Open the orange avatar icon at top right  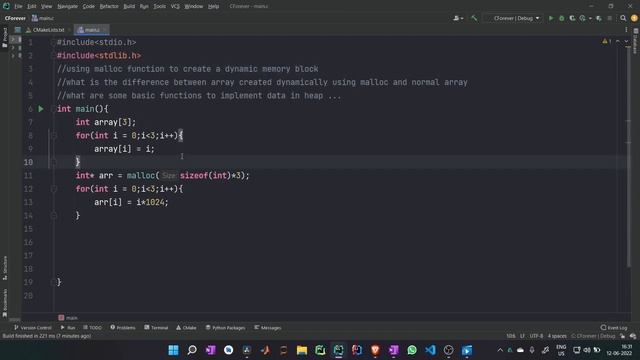(x=634, y=18)
